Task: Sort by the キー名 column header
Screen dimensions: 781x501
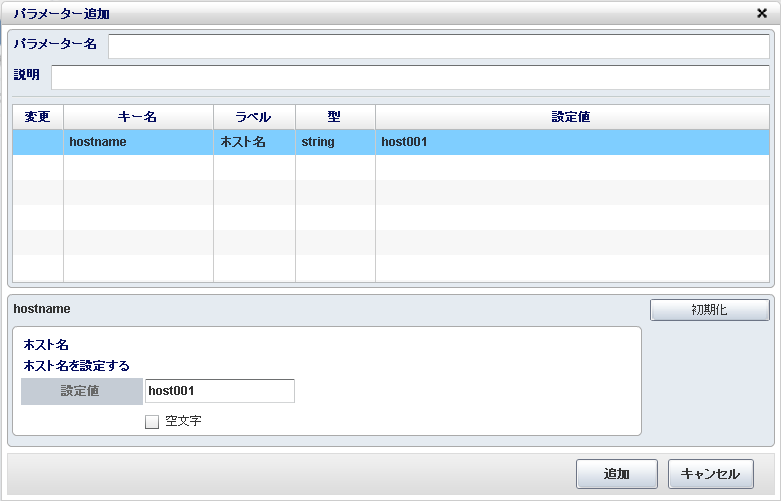Action: pos(138,117)
